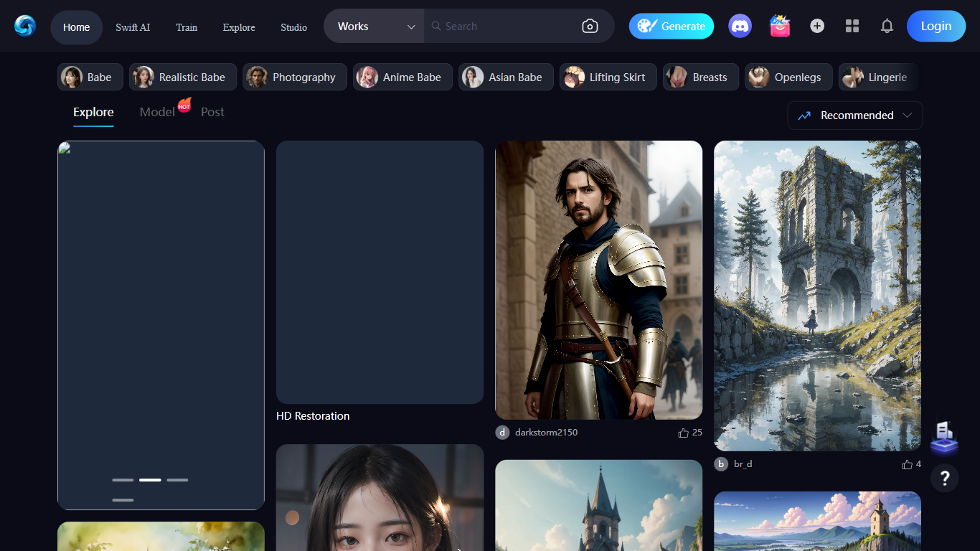The image size is (980, 551).
Task: Select the Explore feed tab
Action: tap(93, 113)
